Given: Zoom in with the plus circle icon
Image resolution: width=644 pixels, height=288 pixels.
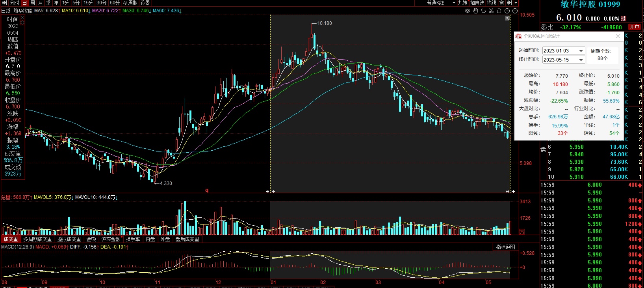Looking at the screenshot, I should tap(507, 11).
